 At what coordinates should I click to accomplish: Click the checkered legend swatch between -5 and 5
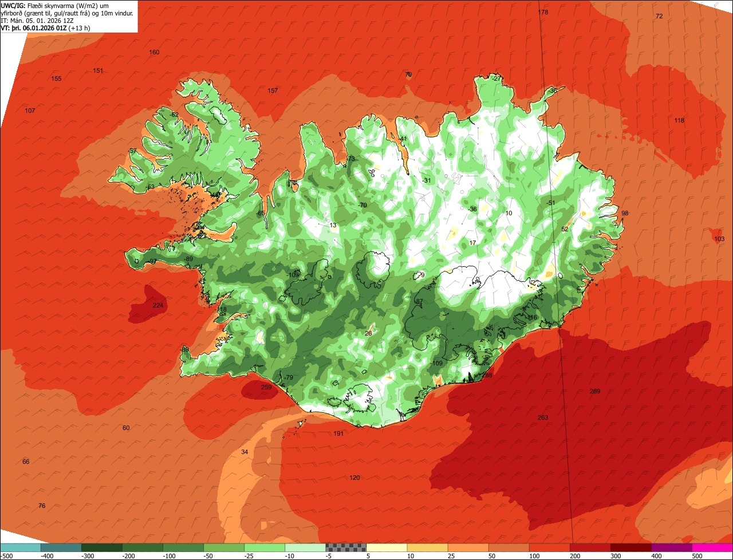coord(346,547)
